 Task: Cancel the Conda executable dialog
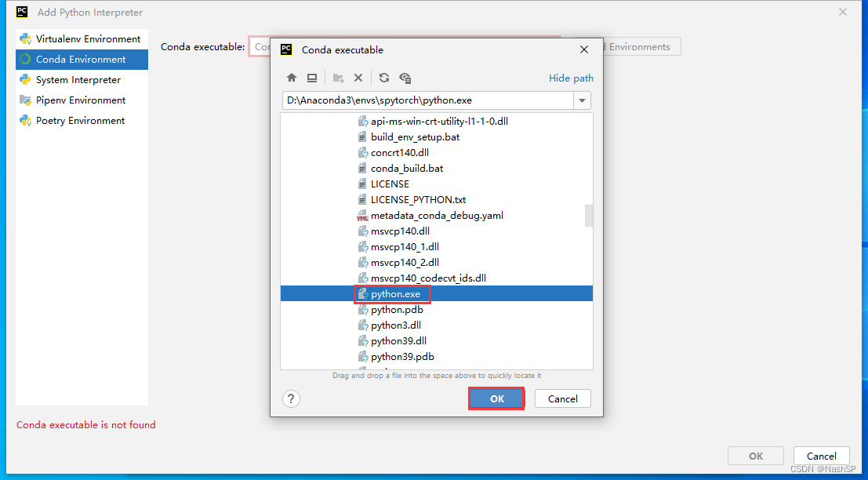[x=562, y=398]
